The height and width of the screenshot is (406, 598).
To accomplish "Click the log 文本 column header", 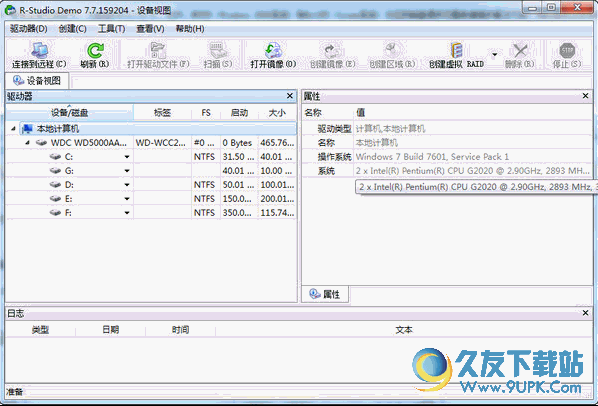I will (403, 330).
